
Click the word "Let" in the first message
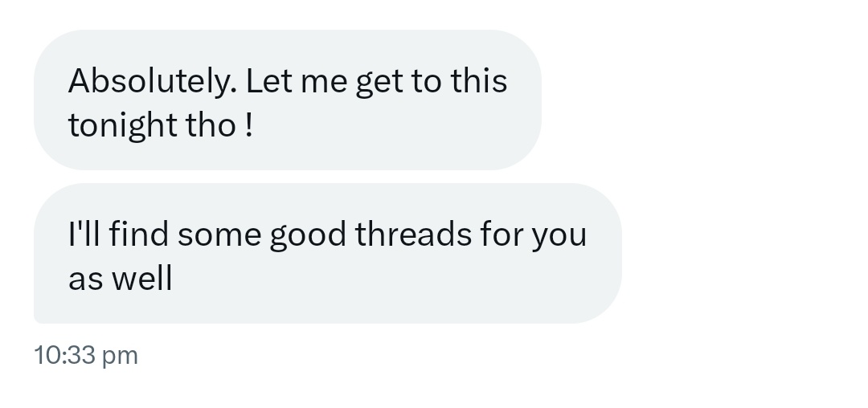click(x=268, y=80)
